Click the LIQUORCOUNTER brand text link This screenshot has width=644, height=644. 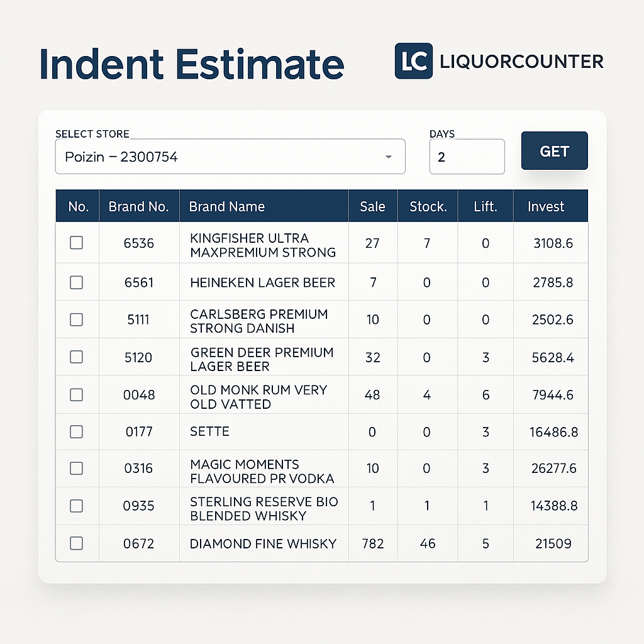(521, 62)
